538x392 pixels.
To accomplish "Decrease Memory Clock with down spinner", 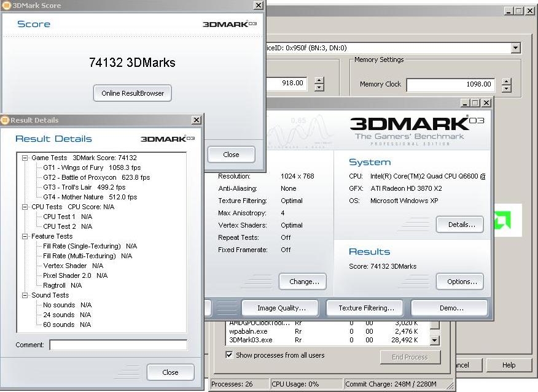I will point(507,89).
